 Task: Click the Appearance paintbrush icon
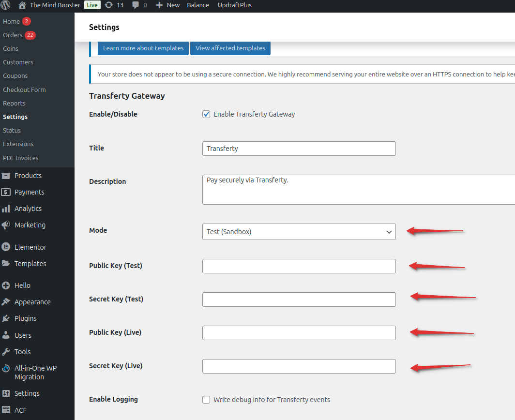click(x=6, y=302)
